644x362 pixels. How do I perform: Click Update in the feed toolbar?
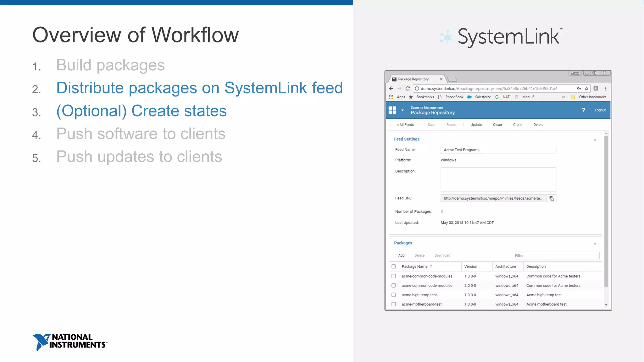[476, 125]
